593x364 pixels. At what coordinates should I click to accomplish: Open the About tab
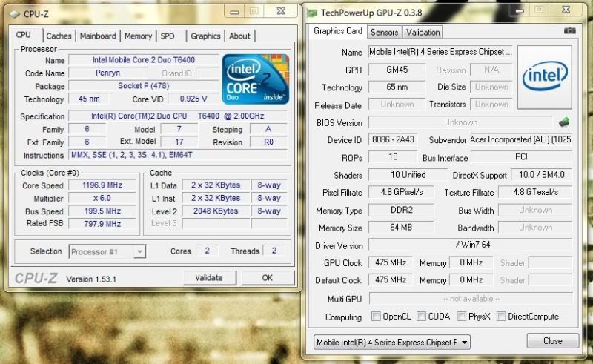[x=239, y=36]
